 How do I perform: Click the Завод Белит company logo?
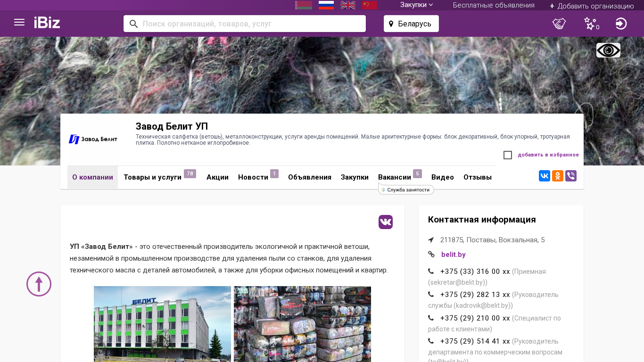click(x=93, y=140)
